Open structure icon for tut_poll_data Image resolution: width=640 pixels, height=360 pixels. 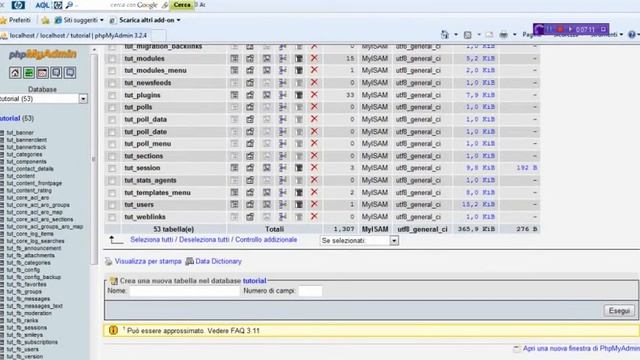pos(250,119)
